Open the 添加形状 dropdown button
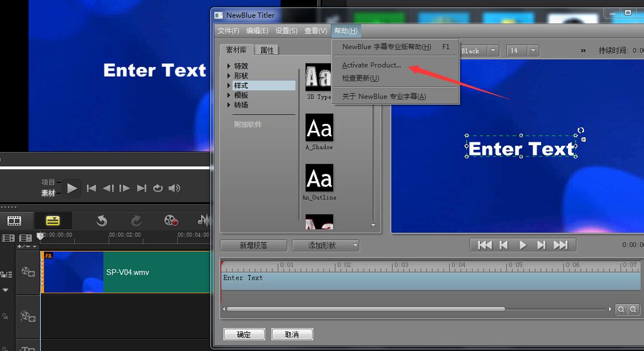 (x=326, y=245)
